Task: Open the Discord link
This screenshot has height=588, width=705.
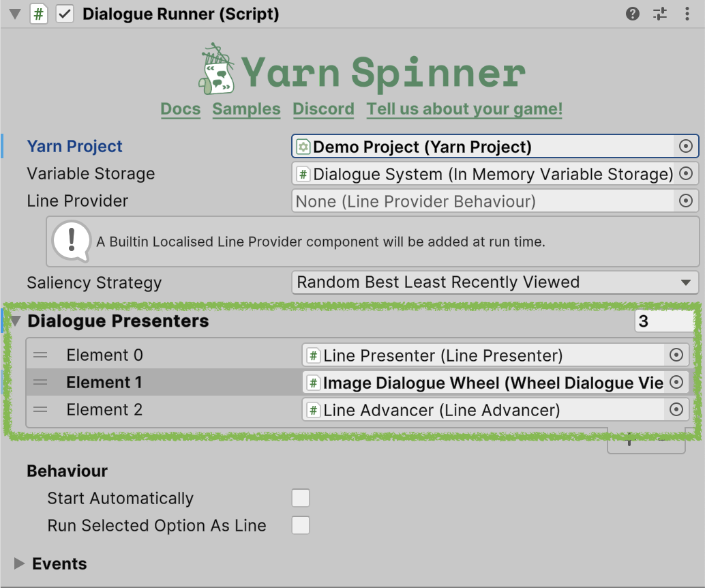Action: 323,109
